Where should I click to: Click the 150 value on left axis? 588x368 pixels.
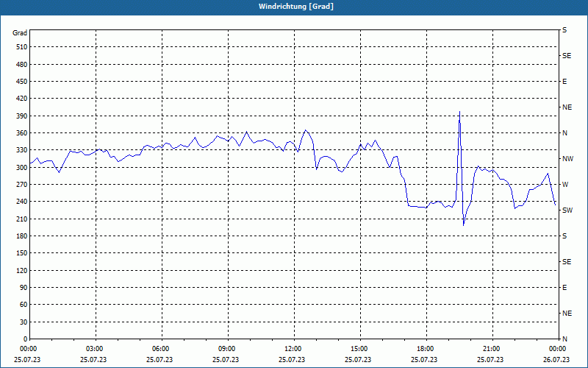(22, 253)
